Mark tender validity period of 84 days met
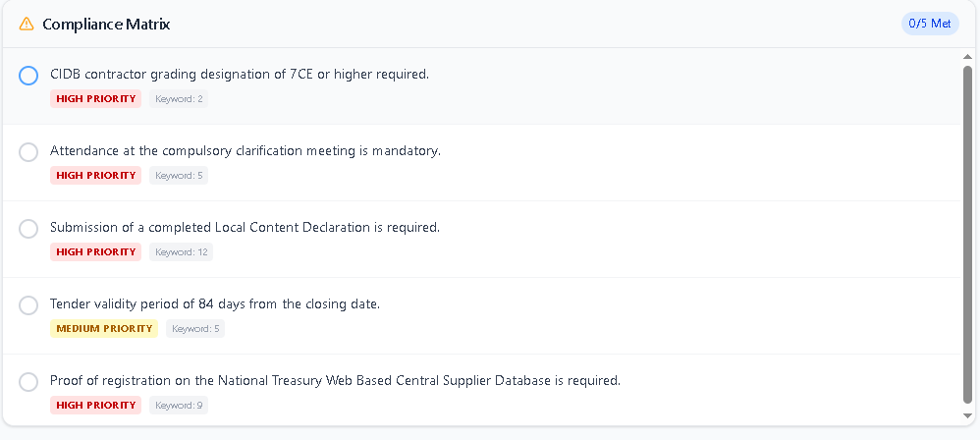This screenshot has height=440, width=980. (x=28, y=305)
